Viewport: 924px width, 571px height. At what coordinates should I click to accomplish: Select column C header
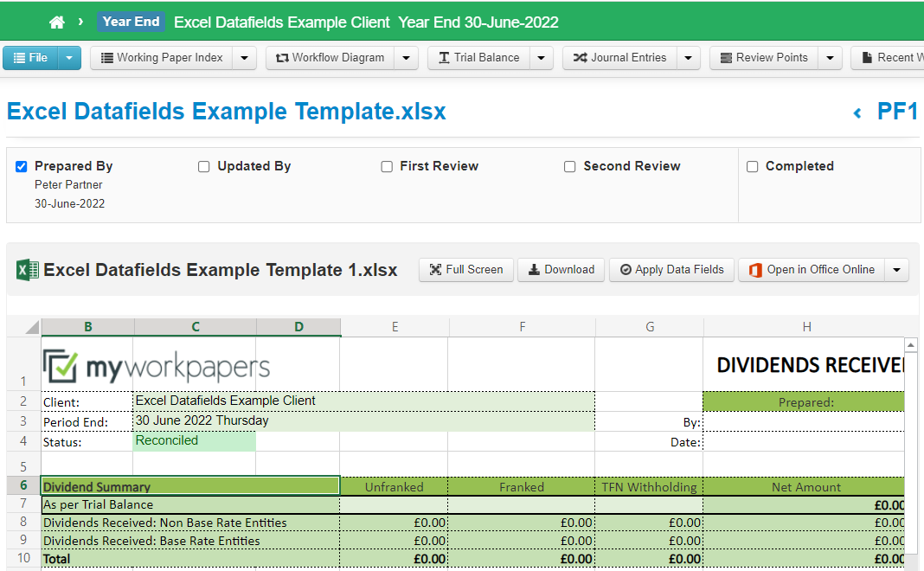click(196, 327)
